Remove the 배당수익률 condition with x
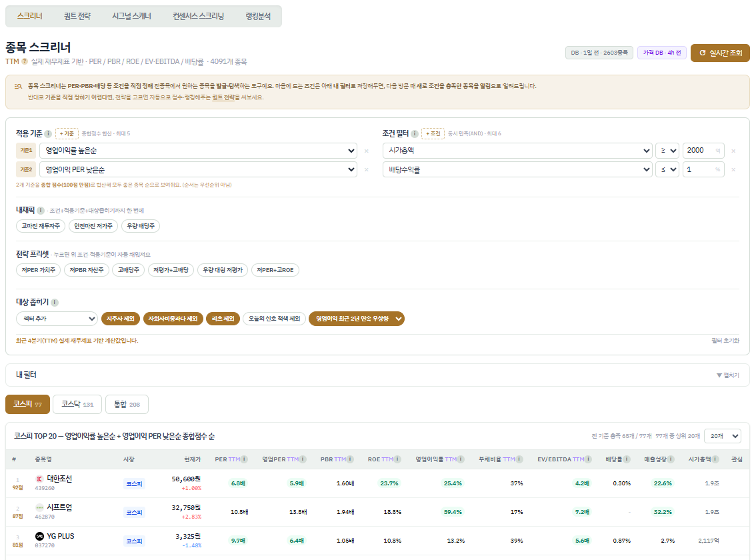 [x=733, y=170]
